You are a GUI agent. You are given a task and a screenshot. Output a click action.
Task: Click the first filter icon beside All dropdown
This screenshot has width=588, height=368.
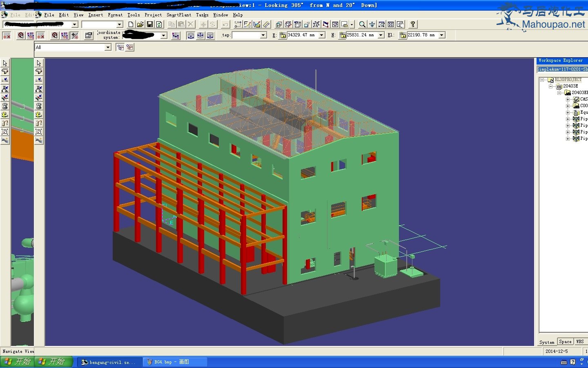[x=120, y=47]
